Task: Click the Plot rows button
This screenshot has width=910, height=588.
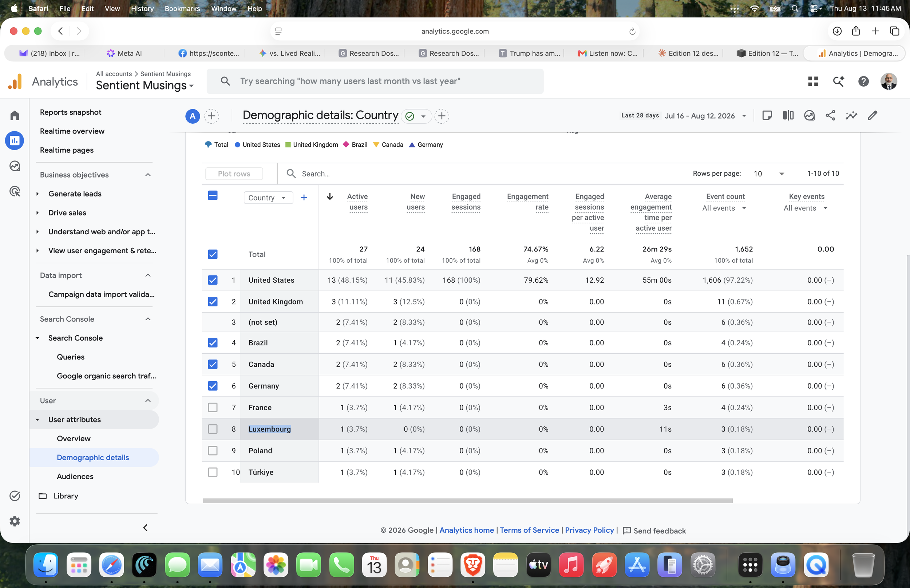Action: click(x=234, y=174)
